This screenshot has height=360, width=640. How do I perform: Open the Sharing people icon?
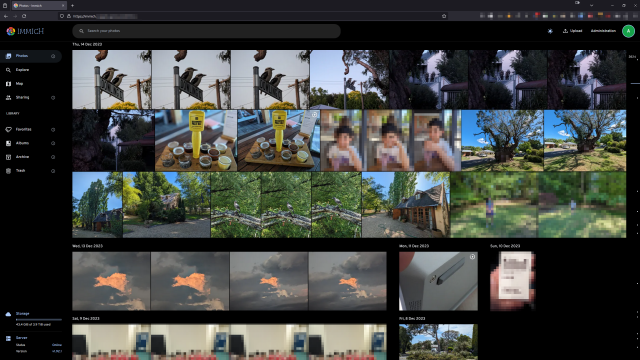pyautogui.click(x=8, y=98)
